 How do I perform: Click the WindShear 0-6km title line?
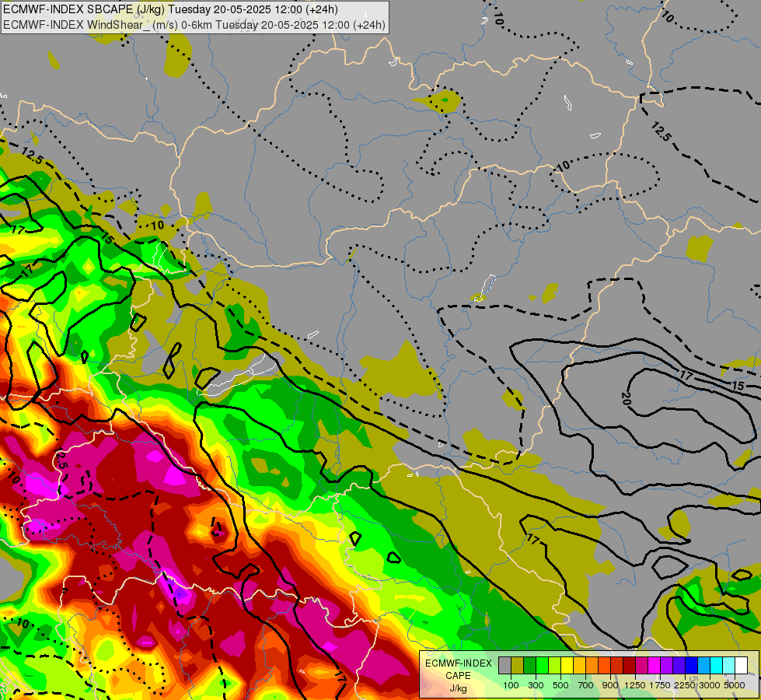194,25
